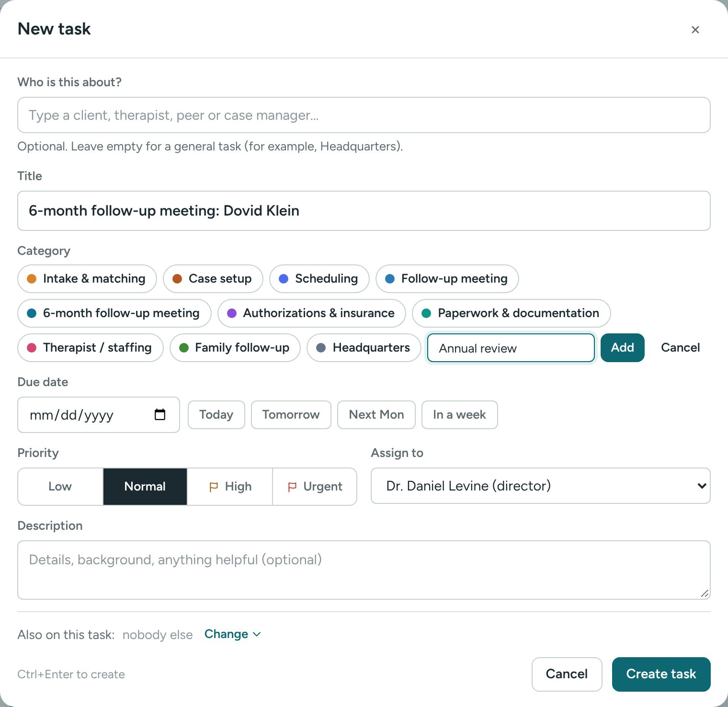Pick the Headquarters category chip
Image resolution: width=728 pixels, height=707 pixels.
364,348
